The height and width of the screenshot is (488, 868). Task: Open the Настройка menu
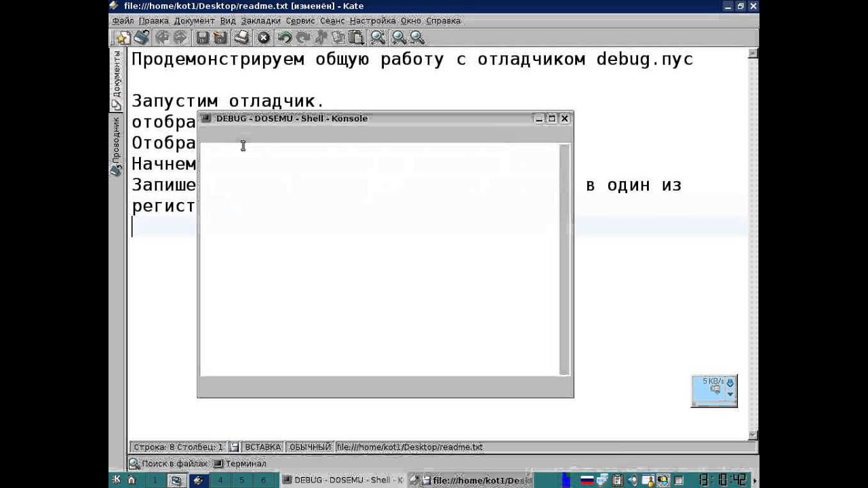tap(372, 21)
